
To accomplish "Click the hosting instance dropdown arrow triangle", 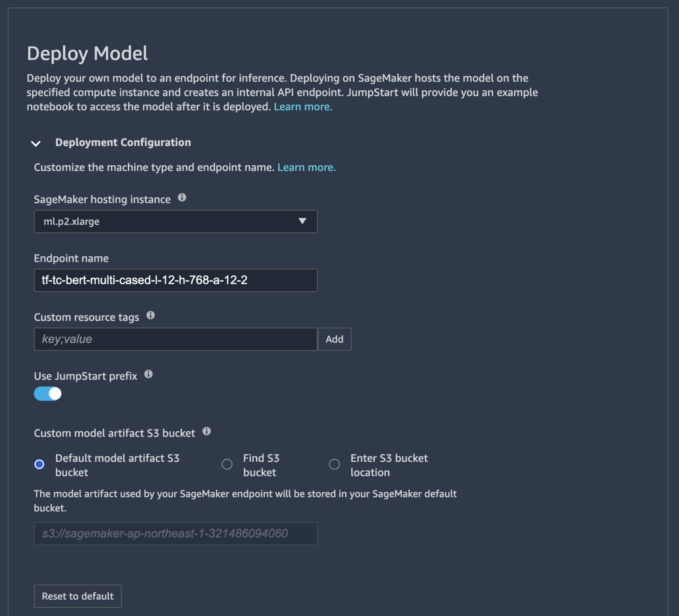I will 302,221.
